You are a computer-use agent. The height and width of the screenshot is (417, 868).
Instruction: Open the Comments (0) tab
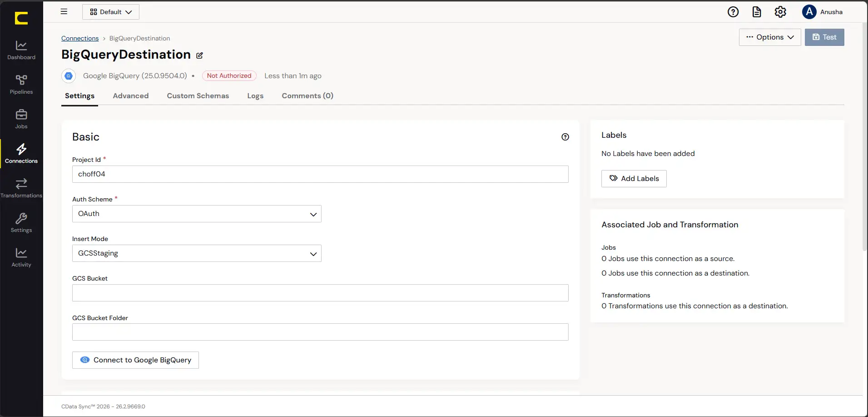pyautogui.click(x=308, y=96)
